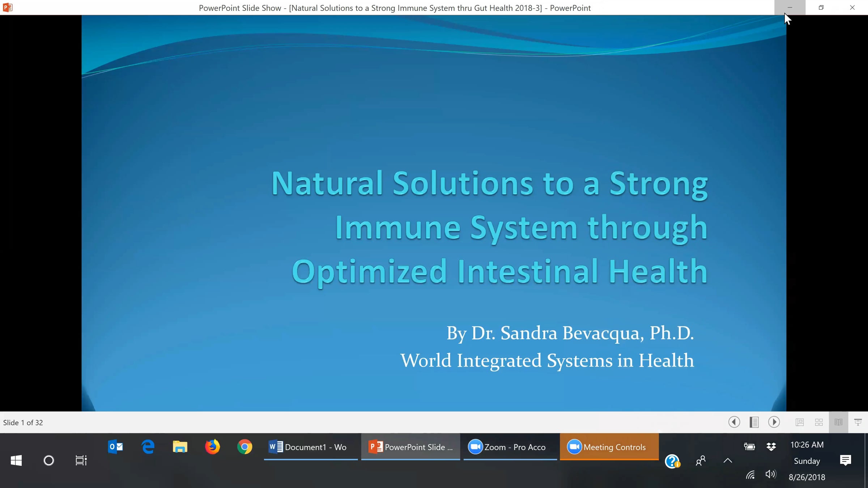
Task: Open Outlook from the taskbar
Action: click(x=115, y=447)
